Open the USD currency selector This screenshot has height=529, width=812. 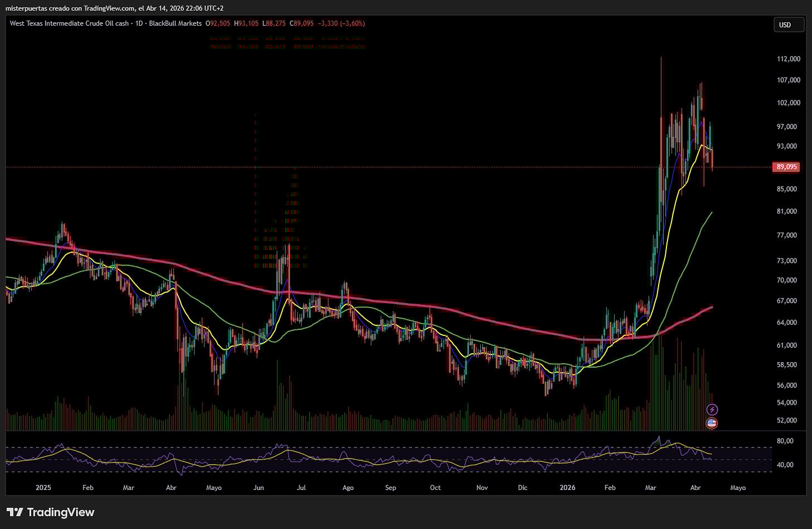pos(789,25)
